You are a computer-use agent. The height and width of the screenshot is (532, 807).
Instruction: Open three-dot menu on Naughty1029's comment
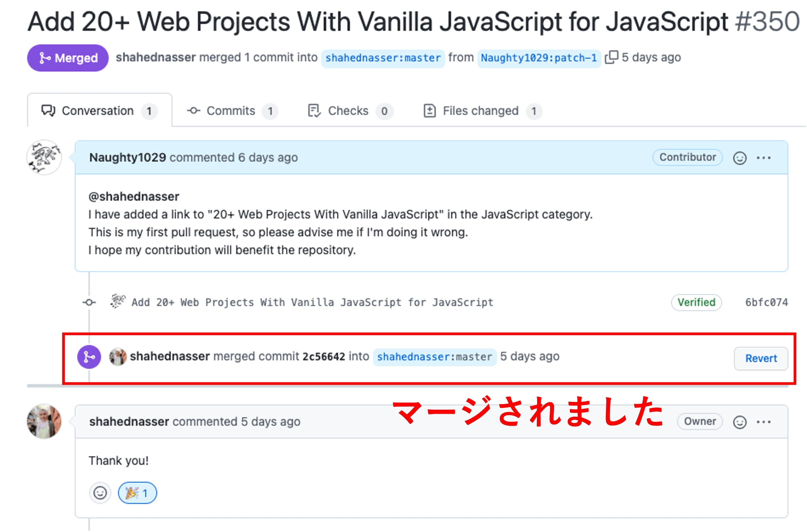[763, 158]
